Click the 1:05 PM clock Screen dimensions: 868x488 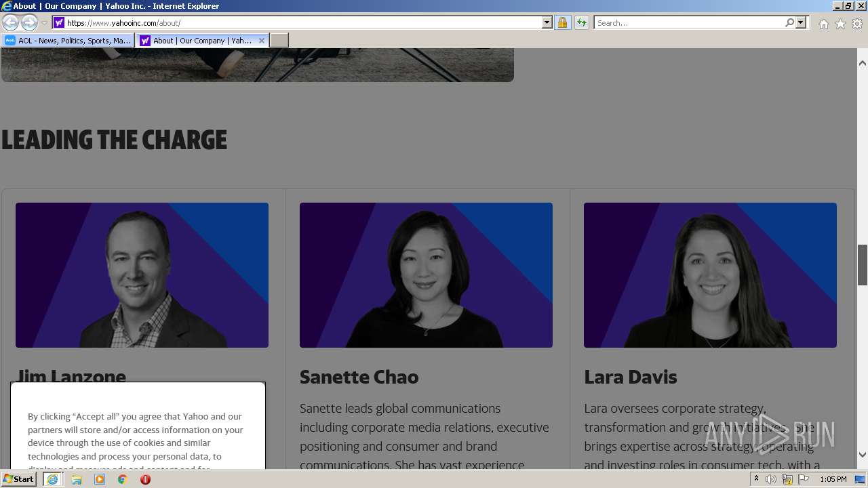coord(833,479)
